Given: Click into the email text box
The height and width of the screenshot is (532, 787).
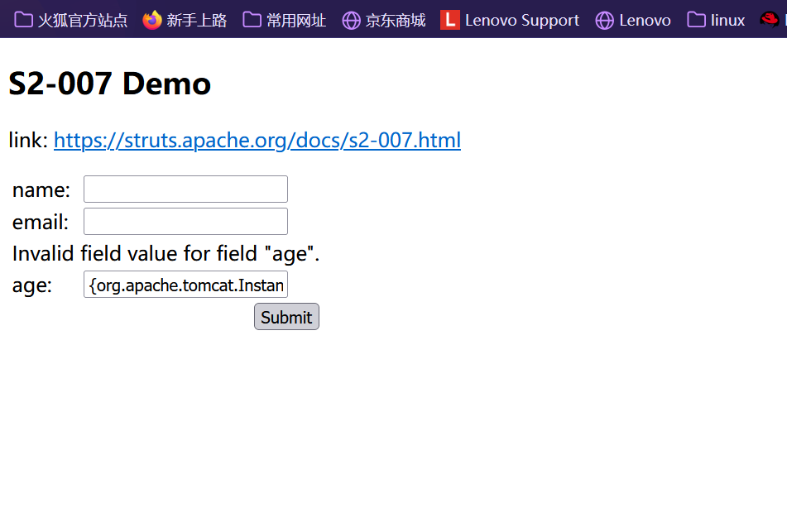Looking at the screenshot, I should [185, 222].
